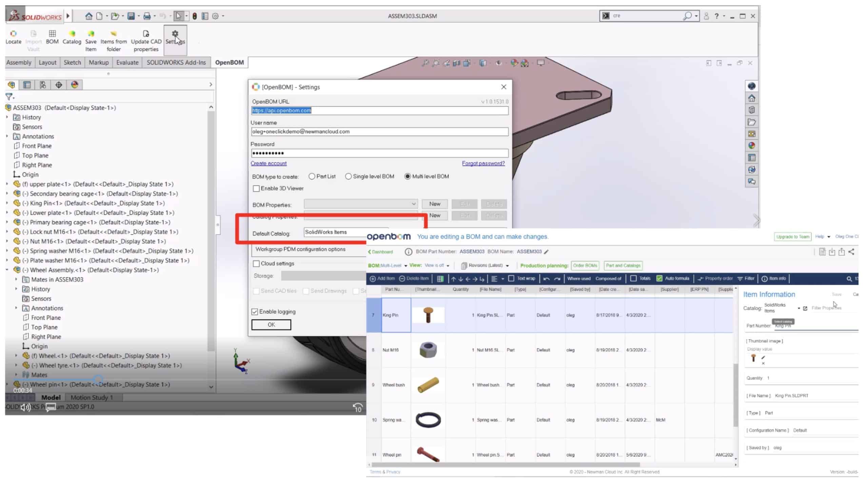Toggle the Enable logging checkbox
Viewport: 868px width, 484px height.
pos(255,312)
